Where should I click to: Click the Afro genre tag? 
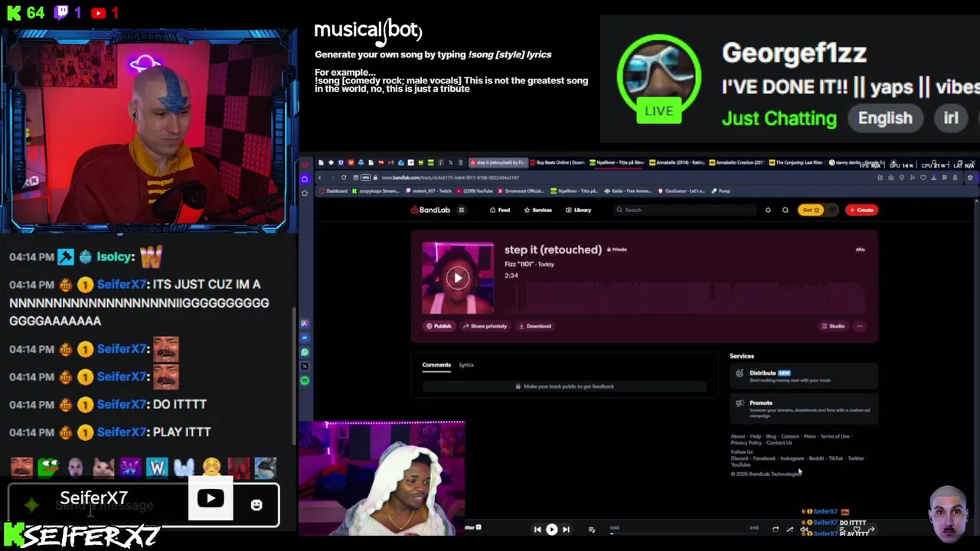[x=860, y=249]
